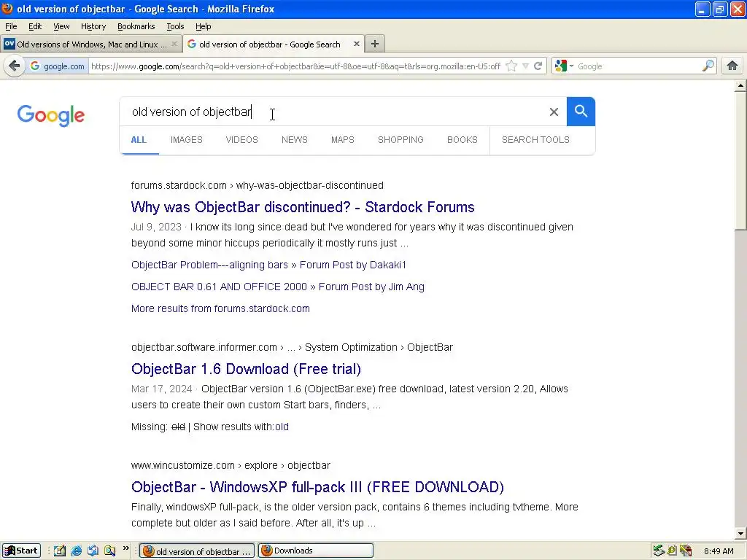Image resolution: width=747 pixels, height=560 pixels.
Task: Open SEARCH TOOLS options
Action: (535, 139)
